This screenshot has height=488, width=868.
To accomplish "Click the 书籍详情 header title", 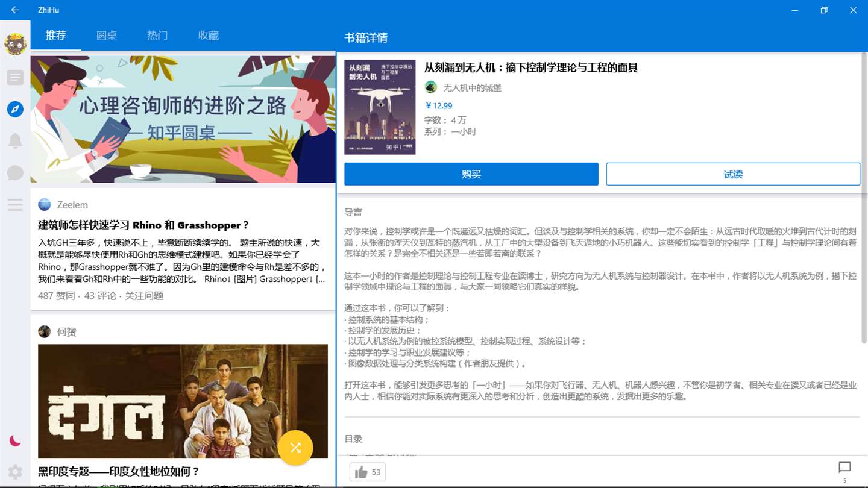I will 366,37.
